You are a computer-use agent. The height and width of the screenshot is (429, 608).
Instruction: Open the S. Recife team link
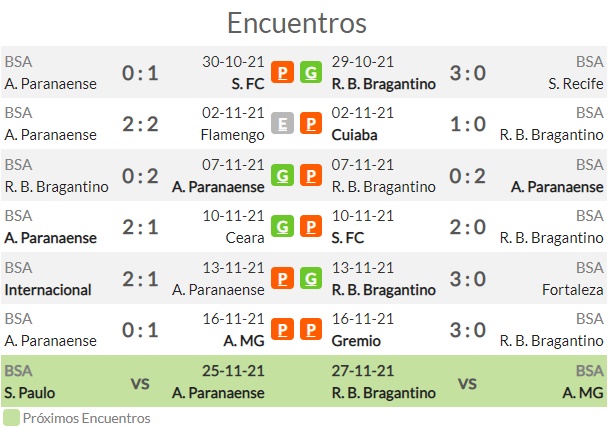tap(575, 84)
